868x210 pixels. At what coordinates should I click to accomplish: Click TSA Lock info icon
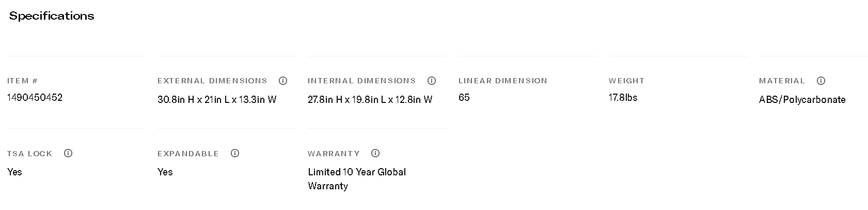tap(68, 153)
